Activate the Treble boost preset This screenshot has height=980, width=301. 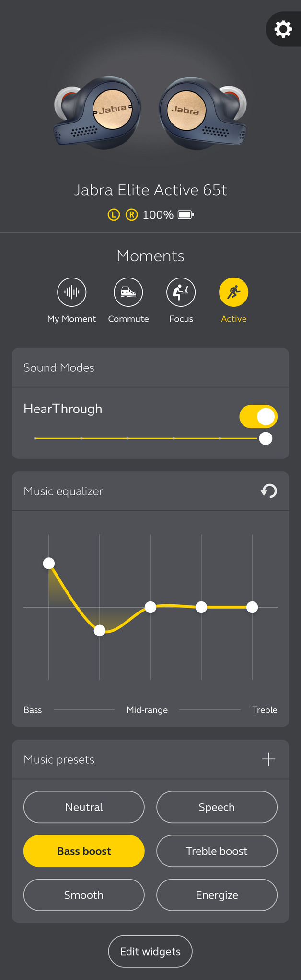point(217,851)
